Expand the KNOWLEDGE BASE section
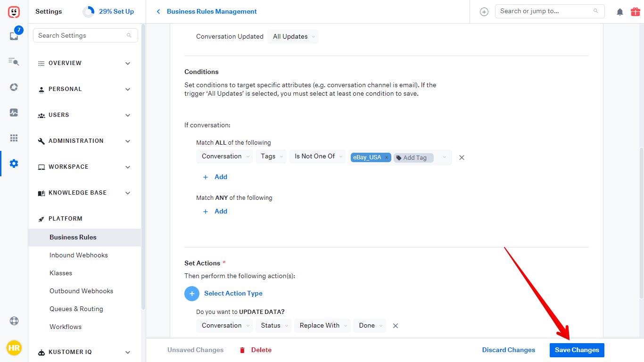Screen dimensions: 644x362 (84, 193)
